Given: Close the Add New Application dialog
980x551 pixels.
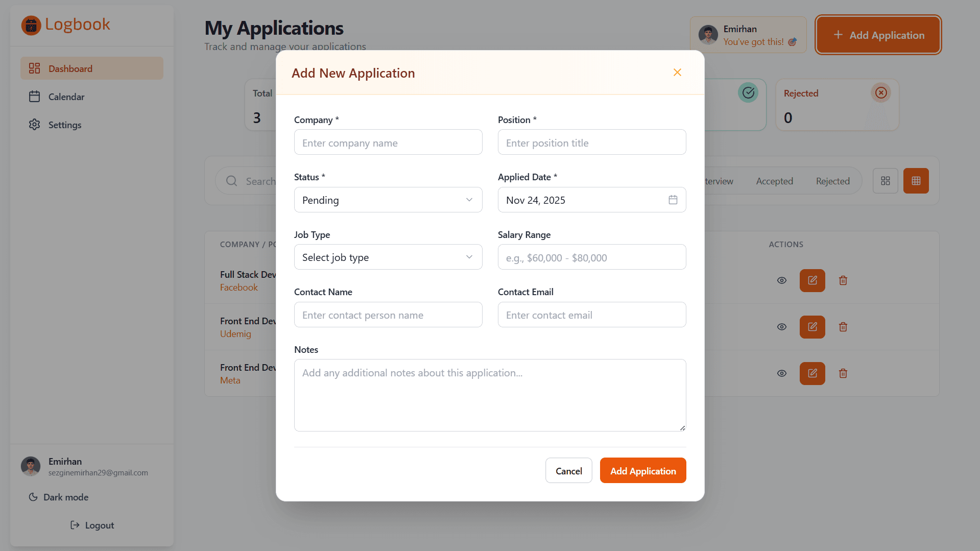Looking at the screenshot, I should (x=677, y=73).
